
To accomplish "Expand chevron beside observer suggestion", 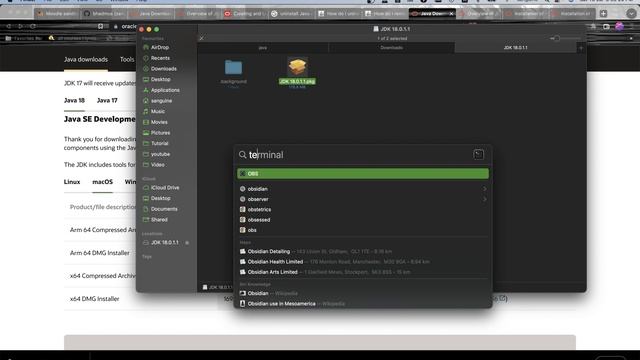I will coord(484,199).
